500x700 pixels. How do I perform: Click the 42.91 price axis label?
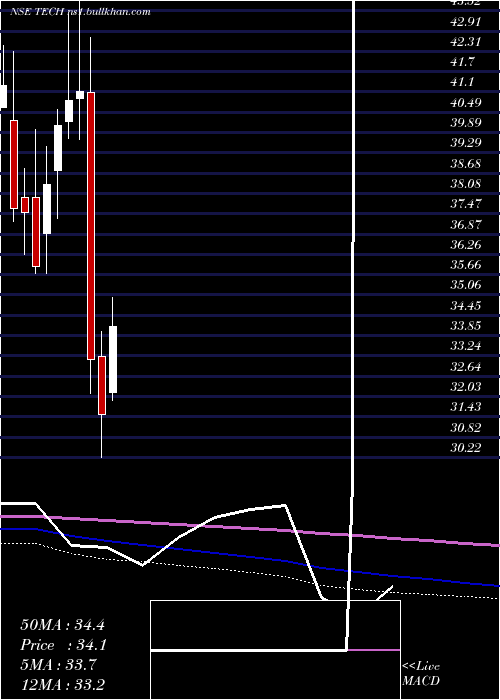(465, 21)
